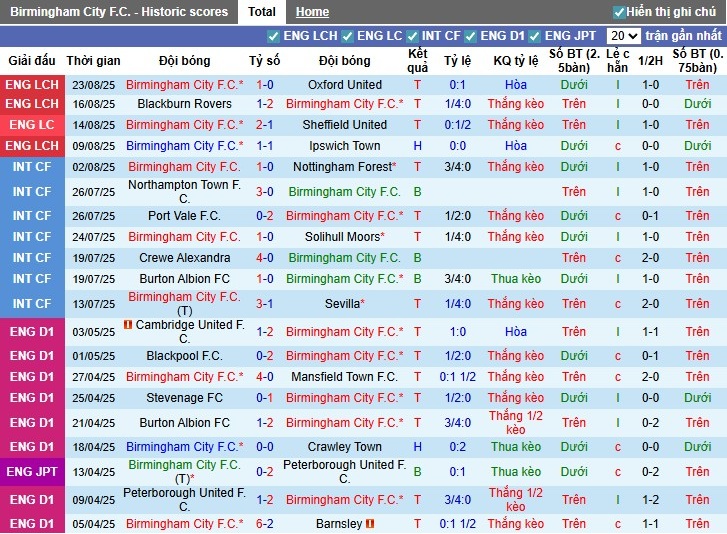Viewport: 727px width, 534px height.
Task: Open Blackburn Rovers team link
Action: click(x=185, y=104)
